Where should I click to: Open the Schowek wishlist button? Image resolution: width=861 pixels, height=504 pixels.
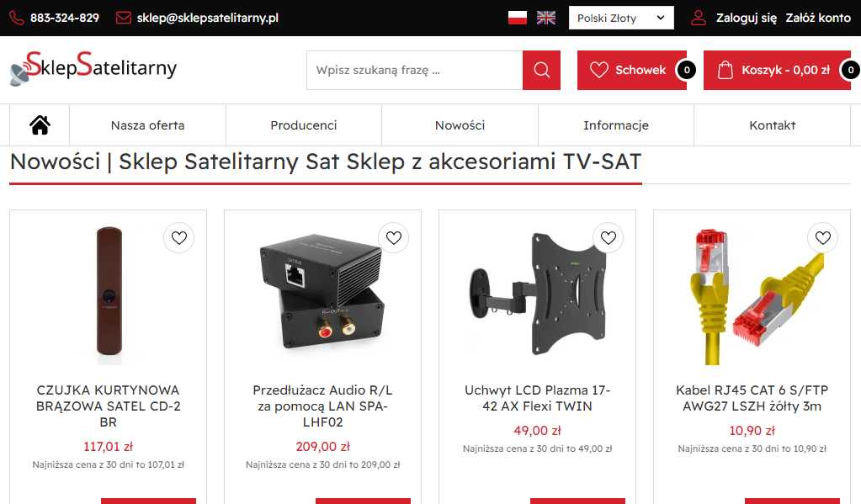click(x=632, y=71)
